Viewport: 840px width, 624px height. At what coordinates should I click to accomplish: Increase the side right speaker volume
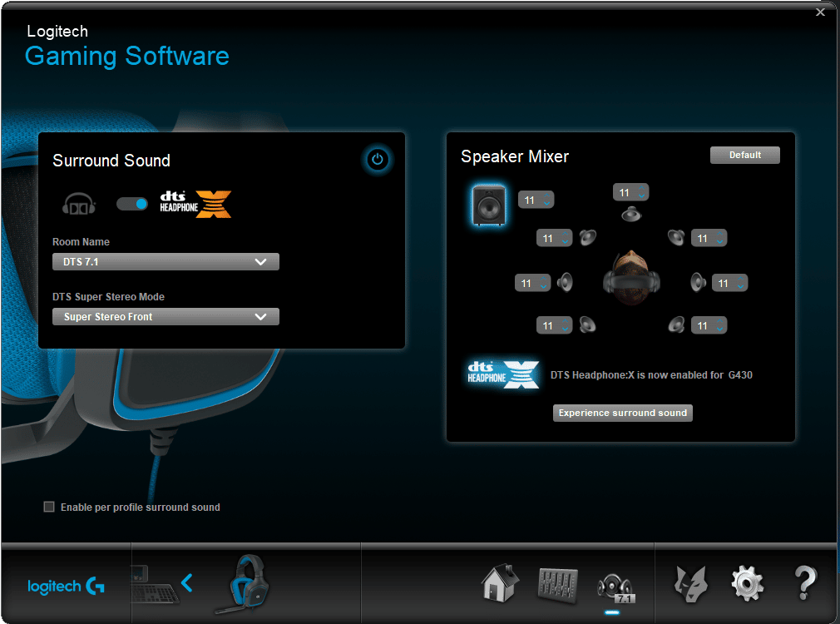click(740, 280)
